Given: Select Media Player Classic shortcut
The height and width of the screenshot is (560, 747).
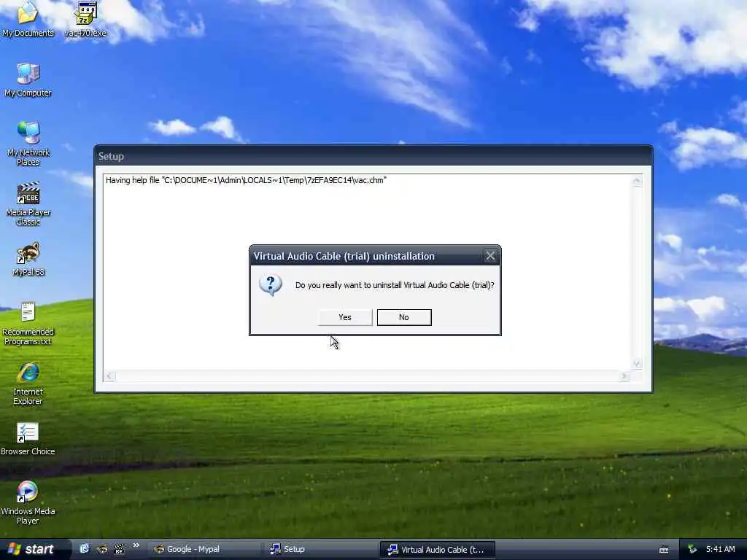Looking at the screenshot, I should 28,204.
